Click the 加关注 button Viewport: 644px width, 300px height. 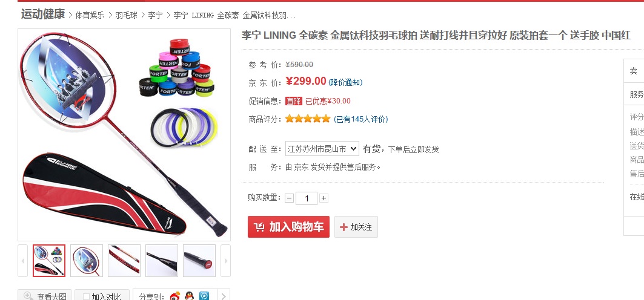click(356, 227)
